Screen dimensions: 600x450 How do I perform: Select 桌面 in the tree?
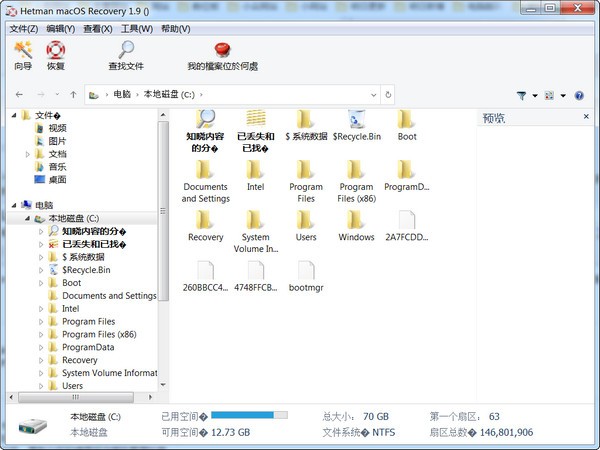pos(57,179)
